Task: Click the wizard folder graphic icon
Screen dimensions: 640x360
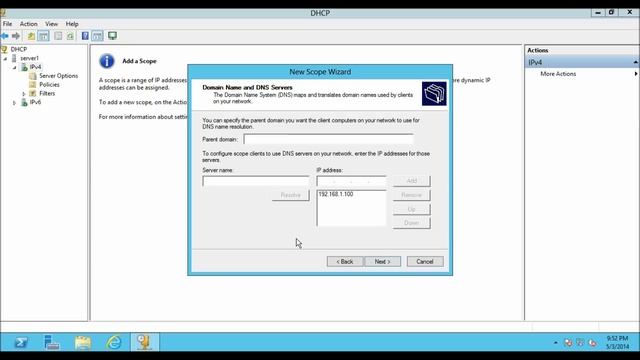Action: coord(434,93)
